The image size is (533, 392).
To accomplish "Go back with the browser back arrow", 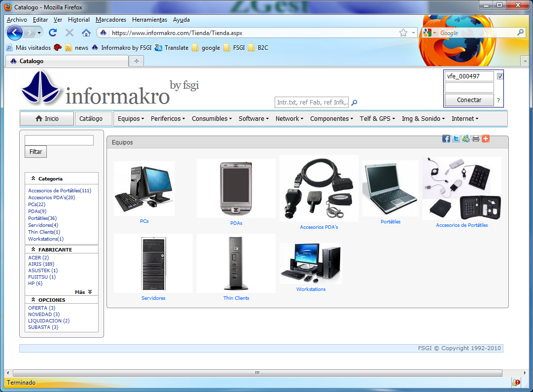I will (15, 33).
